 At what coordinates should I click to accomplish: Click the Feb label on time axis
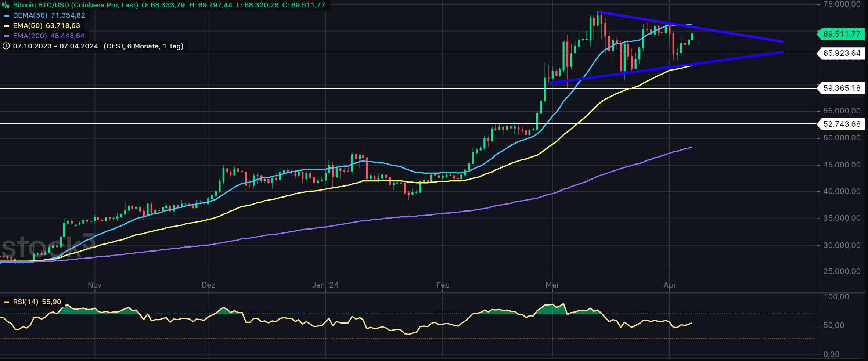[443, 285]
